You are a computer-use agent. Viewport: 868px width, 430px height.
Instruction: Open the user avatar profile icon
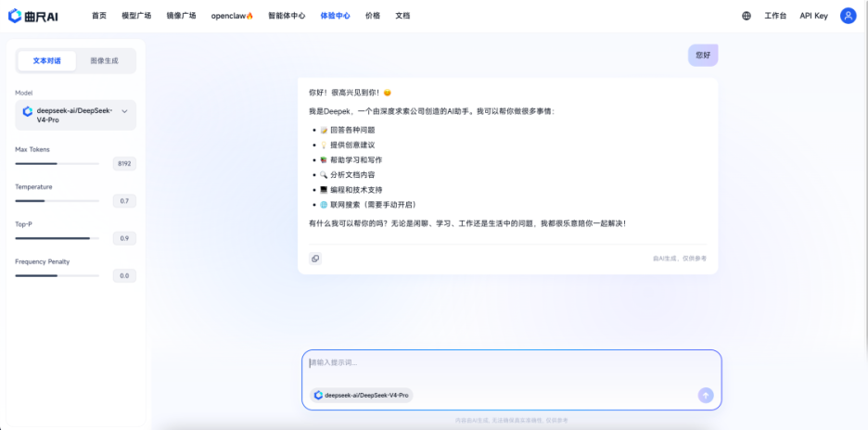click(x=848, y=16)
